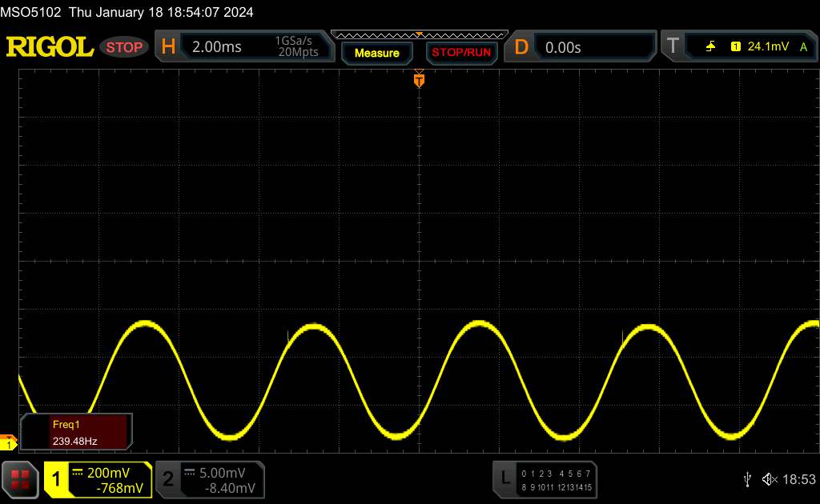
Task: Toggle channel 2 button
Action: (168, 479)
